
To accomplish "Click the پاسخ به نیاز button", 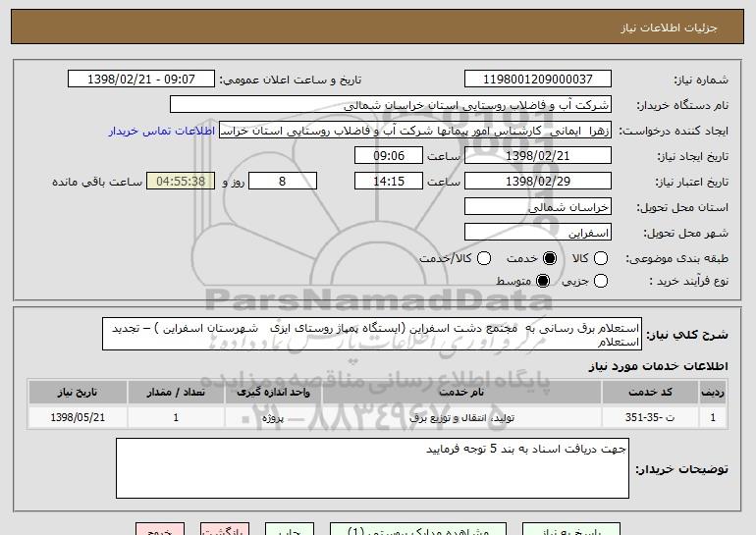I will [x=571, y=529].
